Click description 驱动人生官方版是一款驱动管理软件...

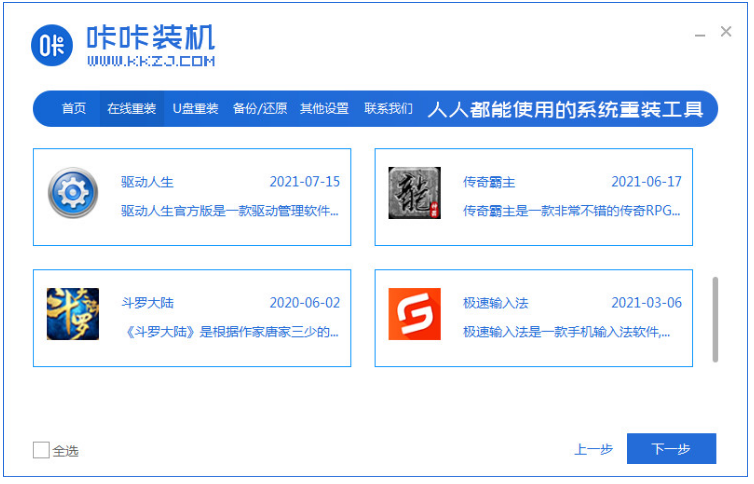tap(230, 211)
